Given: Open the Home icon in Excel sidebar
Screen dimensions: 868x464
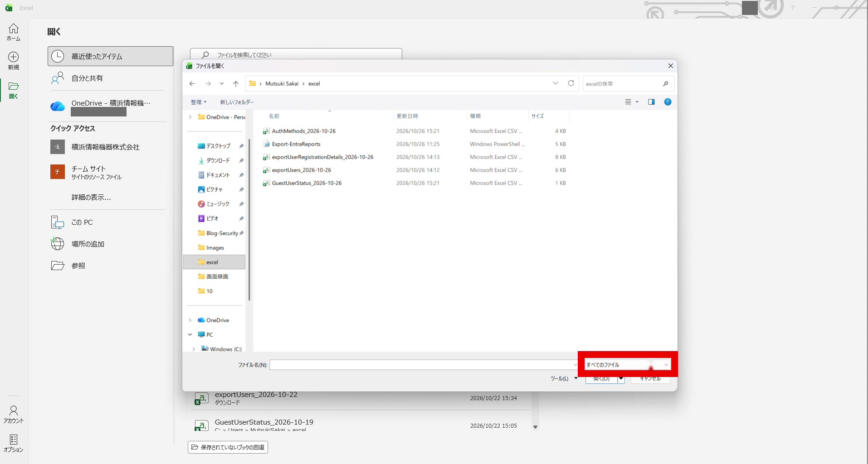Looking at the screenshot, I should click(x=14, y=32).
